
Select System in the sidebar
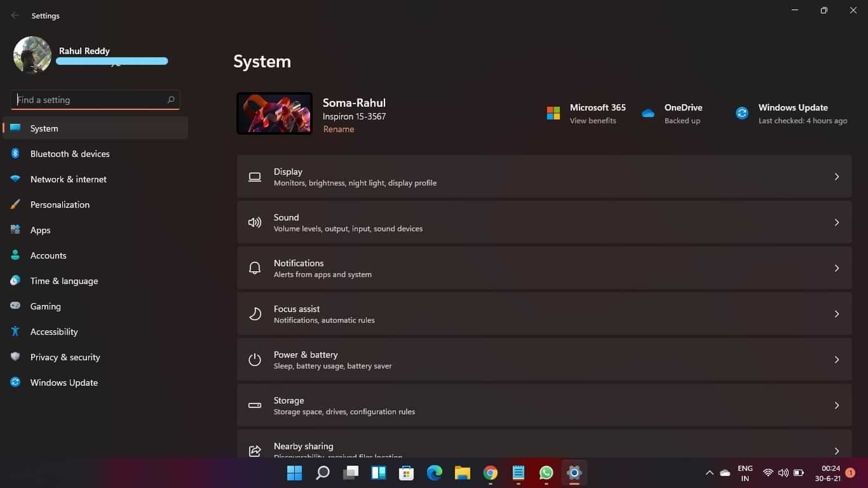tap(95, 128)
